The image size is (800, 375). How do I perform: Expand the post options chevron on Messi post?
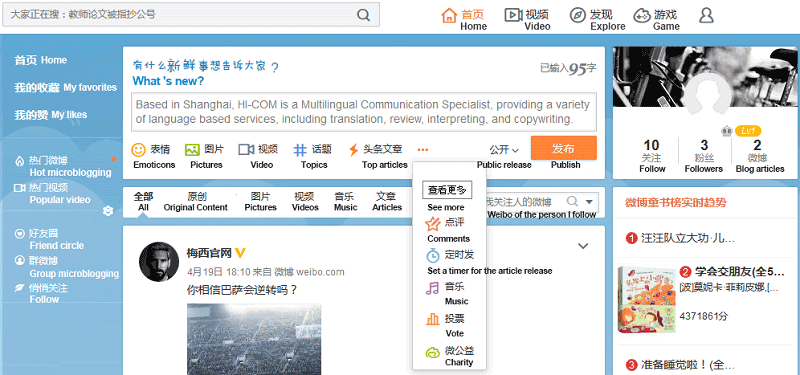pos(583,246)
